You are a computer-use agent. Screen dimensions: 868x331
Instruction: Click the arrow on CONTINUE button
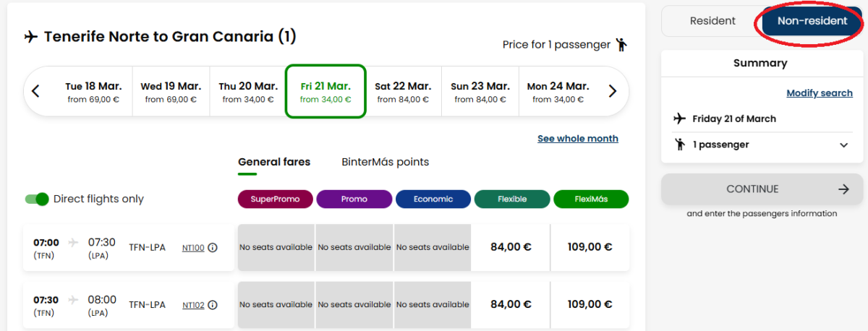coord(843,189)
